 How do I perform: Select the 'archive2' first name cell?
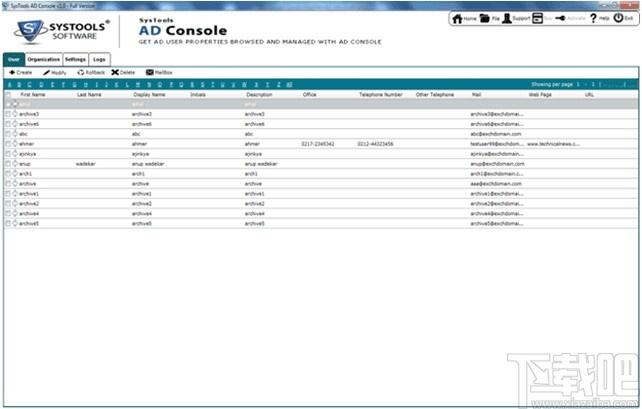click(29, 203)
